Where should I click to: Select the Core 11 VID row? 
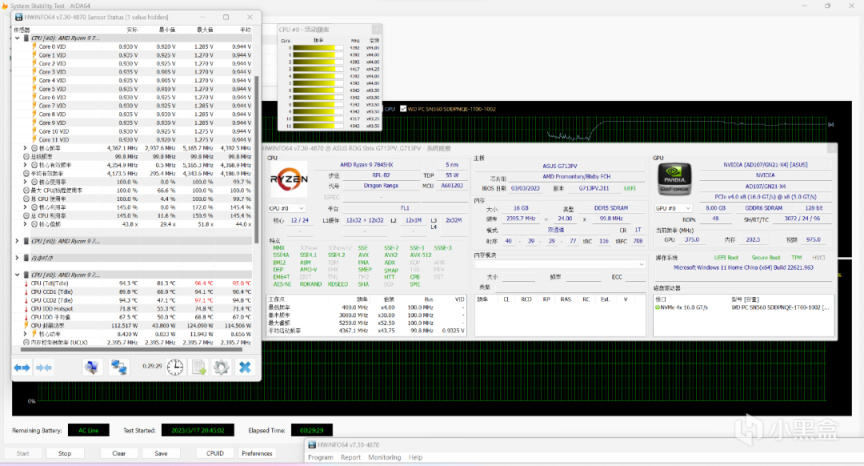click(132, 139)
